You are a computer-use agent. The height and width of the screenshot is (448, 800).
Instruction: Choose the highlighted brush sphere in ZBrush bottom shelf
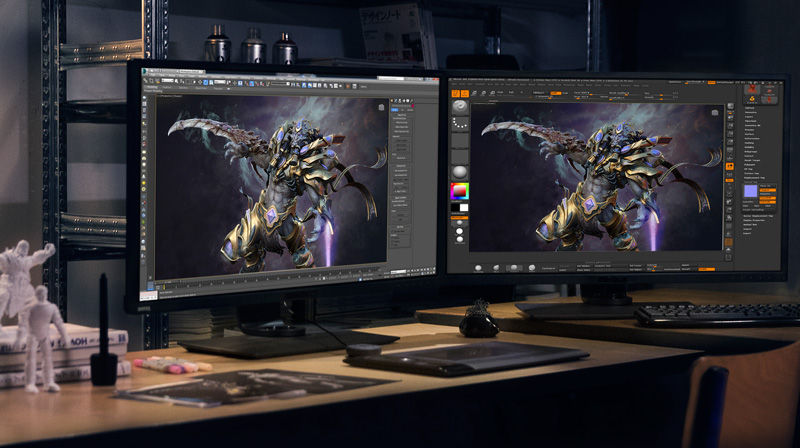pyautogui.click(x=514, y=268)
